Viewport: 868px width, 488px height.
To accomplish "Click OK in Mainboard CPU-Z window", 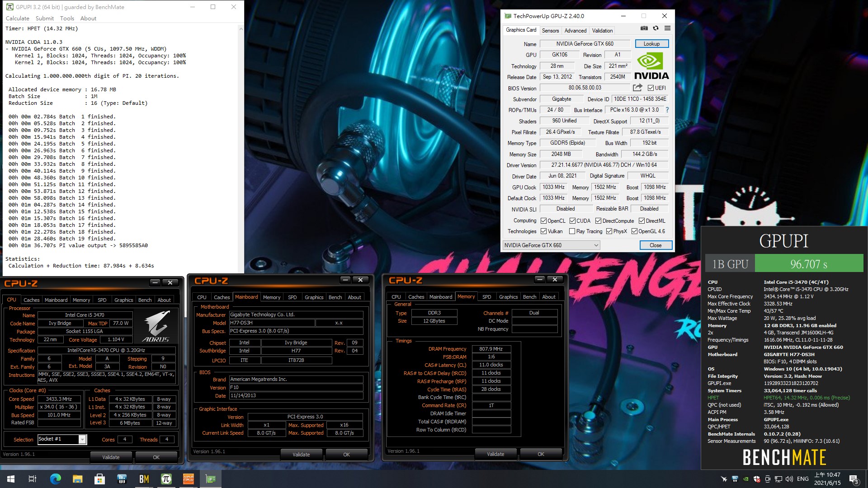I will (x=346, y=454).
